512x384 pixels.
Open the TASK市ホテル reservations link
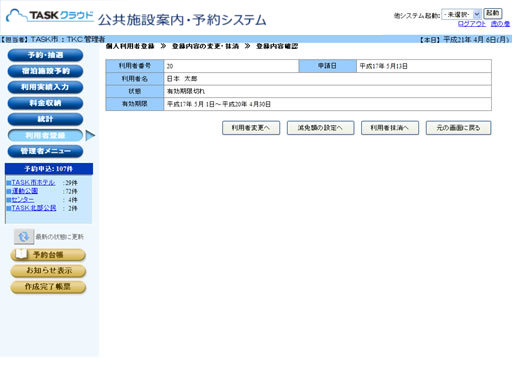[33, 182]
